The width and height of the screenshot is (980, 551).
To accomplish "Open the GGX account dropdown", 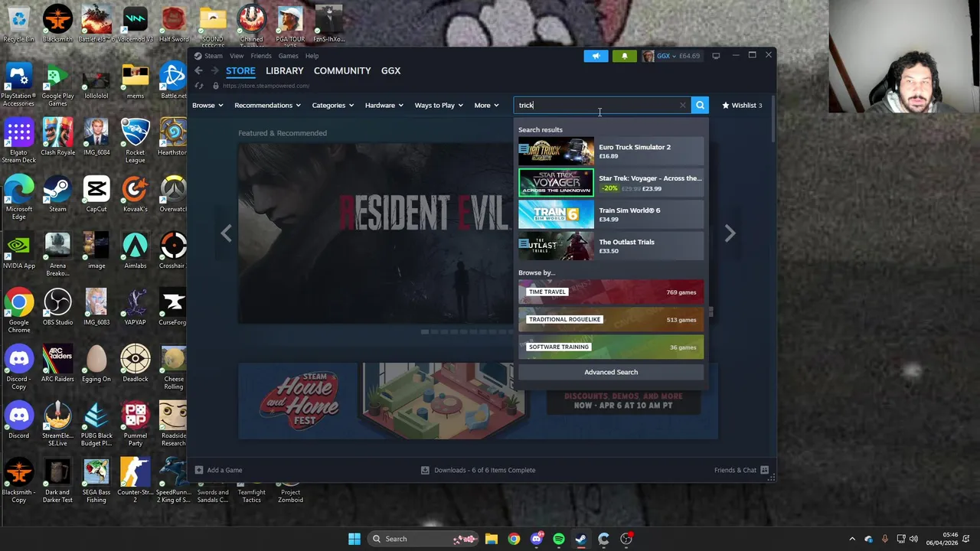I will click(671, 56).
